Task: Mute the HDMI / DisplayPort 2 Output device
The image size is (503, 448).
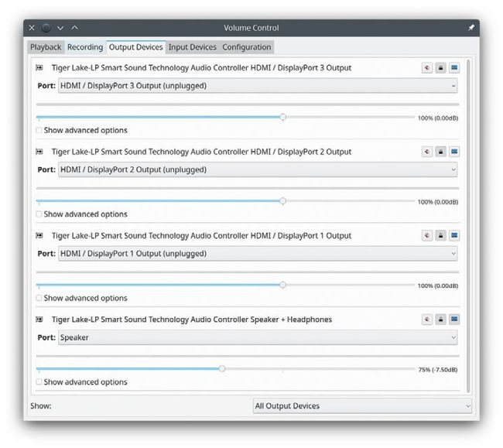Action: (426, 152)
